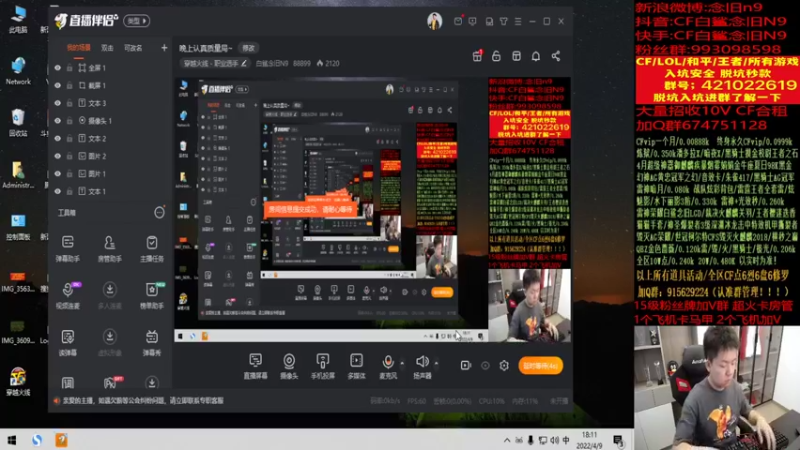Mute the 扬声器 speaker
This screenshot has width=800, height=450.
tap(422, 366)
